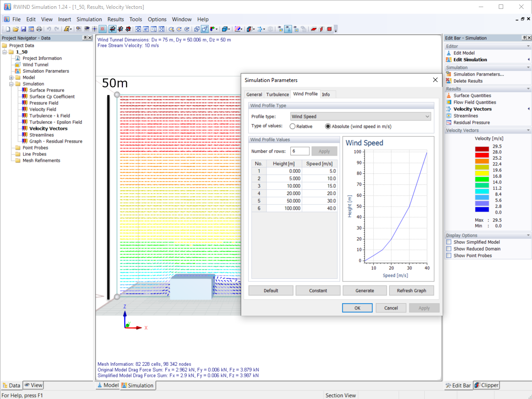
Task: Collapse the Display Options section
Action: 528,235
